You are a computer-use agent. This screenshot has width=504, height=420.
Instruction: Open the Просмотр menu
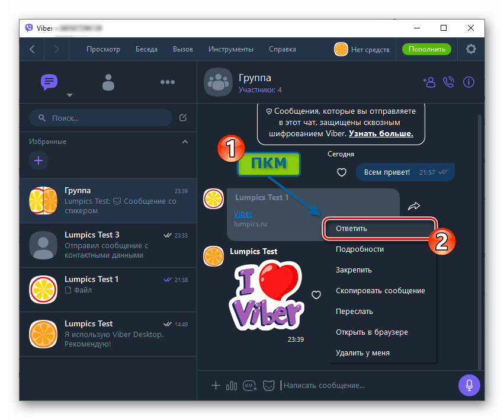(103, 49)
